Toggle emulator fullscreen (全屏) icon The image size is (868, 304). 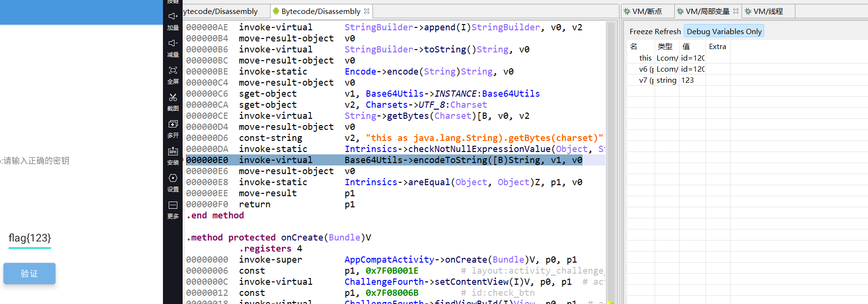[x=173, y=70]
